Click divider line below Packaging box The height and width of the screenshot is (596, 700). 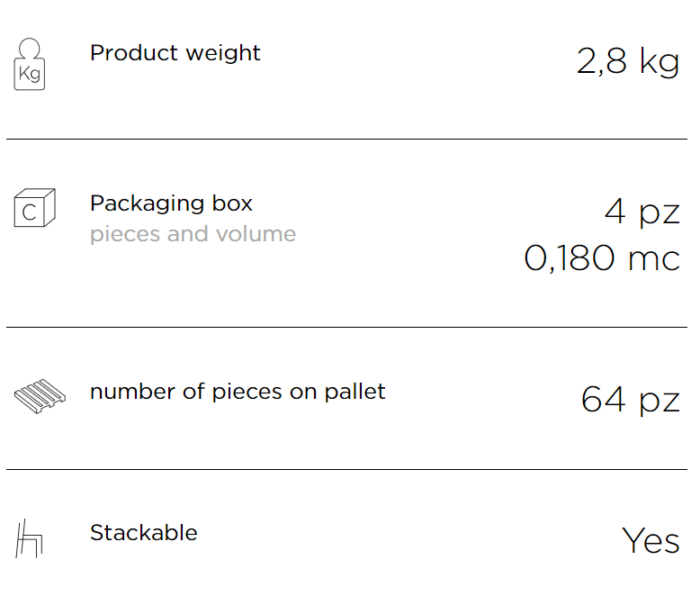[x=347, y=327]
